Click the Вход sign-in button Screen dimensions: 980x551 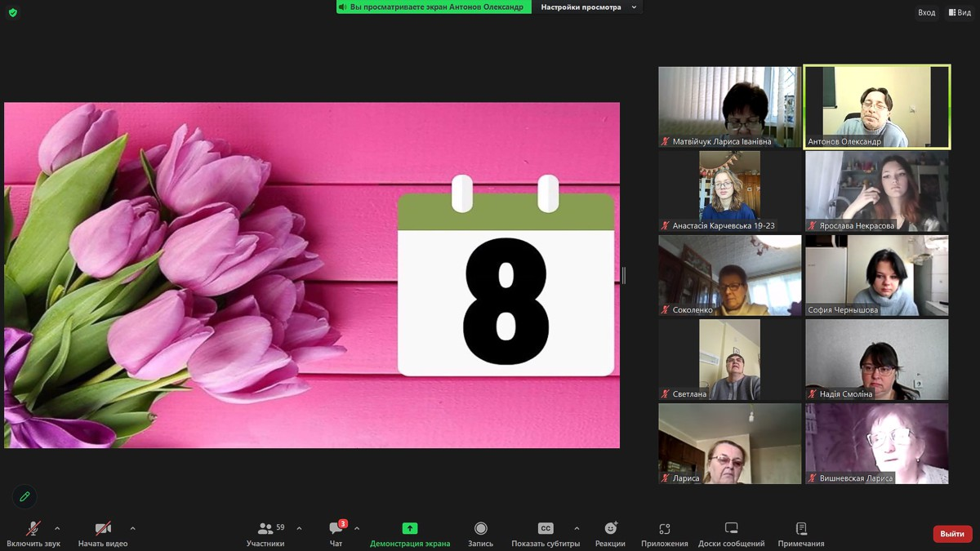tap(926, 12)
